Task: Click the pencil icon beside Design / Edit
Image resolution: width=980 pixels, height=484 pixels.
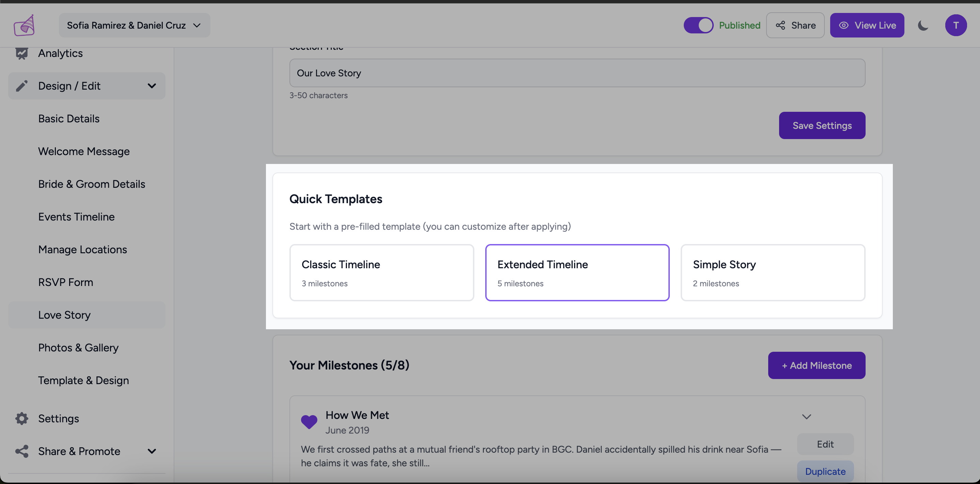Action: tap(22, 86)
